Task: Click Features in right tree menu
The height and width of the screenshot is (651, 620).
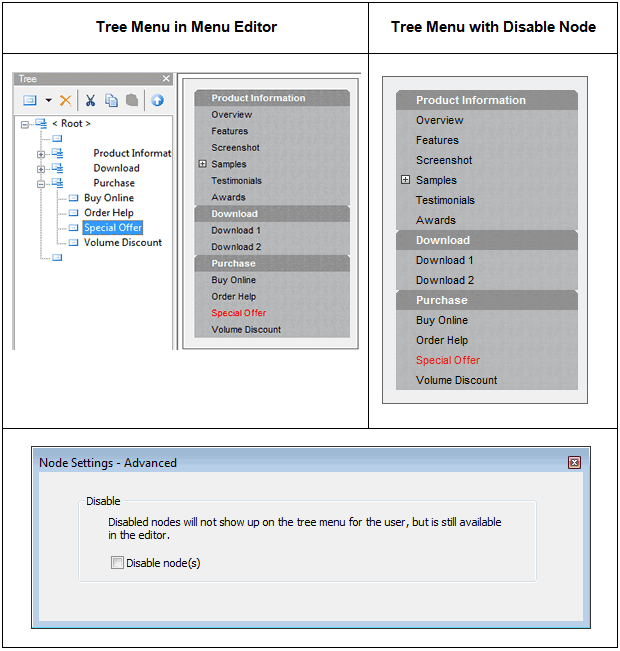Action: (437, 140)
